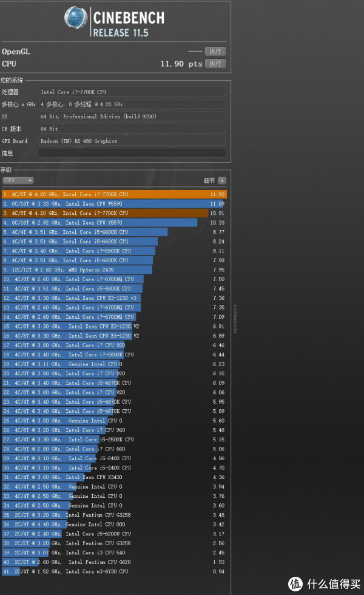Select rank 12 Xeon E3-1230 v3 row
Screen dimensions: 364x595
(x=114, y=298)
